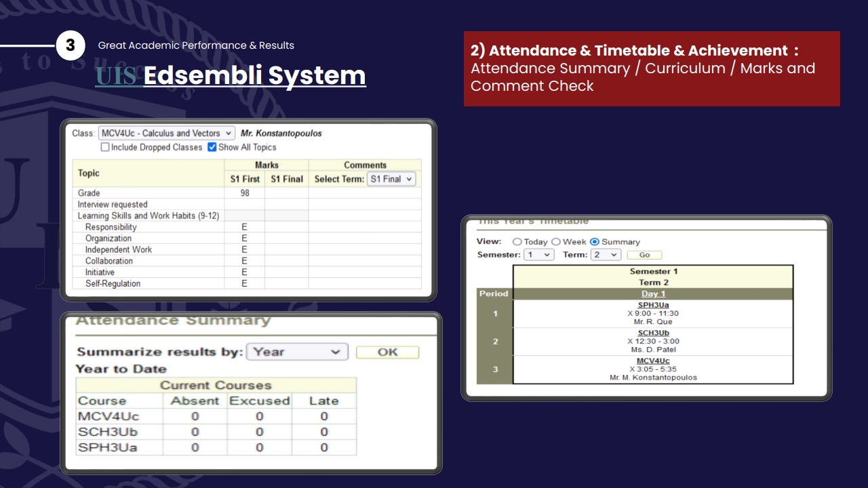
Task: Tick the Include Dropped Classes checkbox
Action: 105,147
